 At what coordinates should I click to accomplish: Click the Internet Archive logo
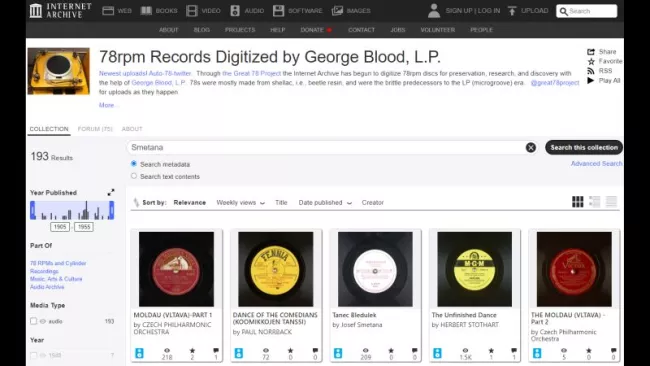click(61, 10)
